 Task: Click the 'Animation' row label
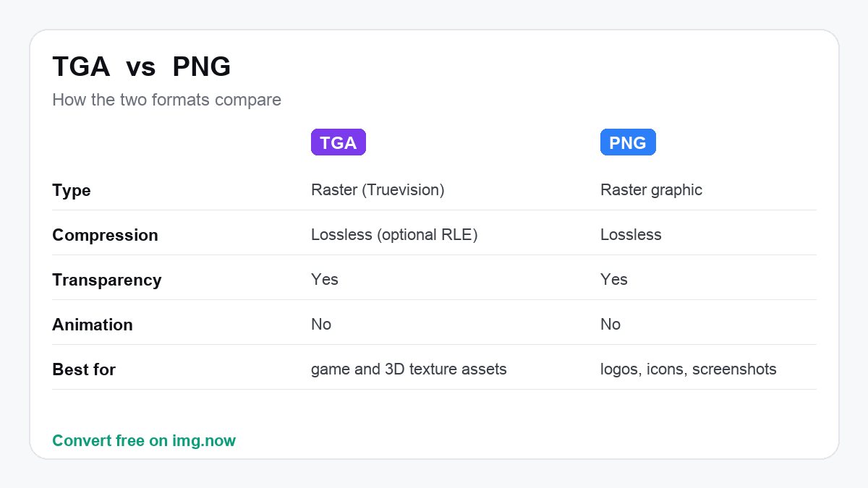tap(93, 325)
